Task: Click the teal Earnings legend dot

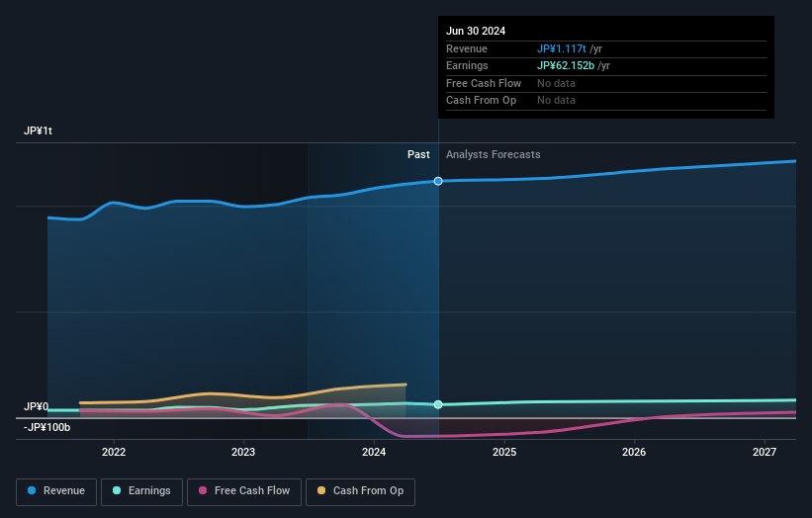Action: 117,490
